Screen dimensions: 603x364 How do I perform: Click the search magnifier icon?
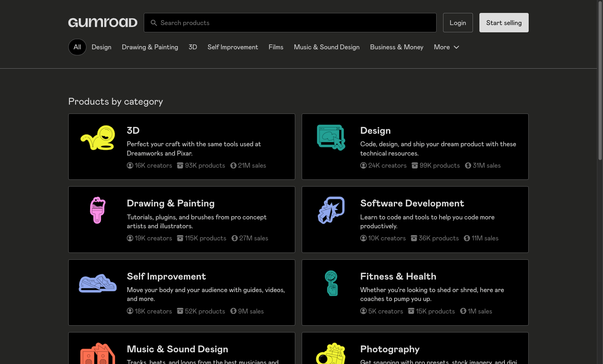coord(154,23)
